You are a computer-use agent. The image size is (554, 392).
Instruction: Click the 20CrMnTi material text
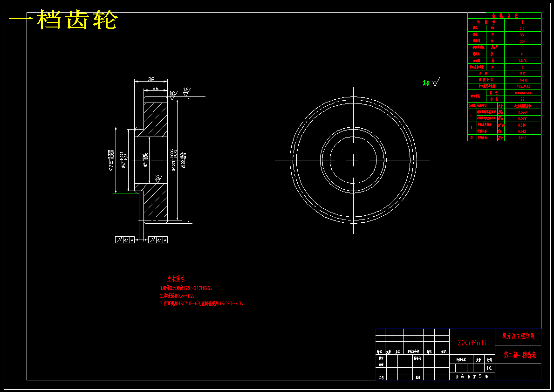coord(472,343)
